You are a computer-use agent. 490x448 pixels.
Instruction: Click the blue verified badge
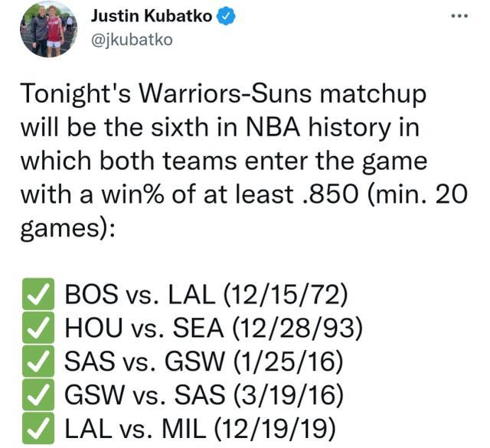coord(225,18)
